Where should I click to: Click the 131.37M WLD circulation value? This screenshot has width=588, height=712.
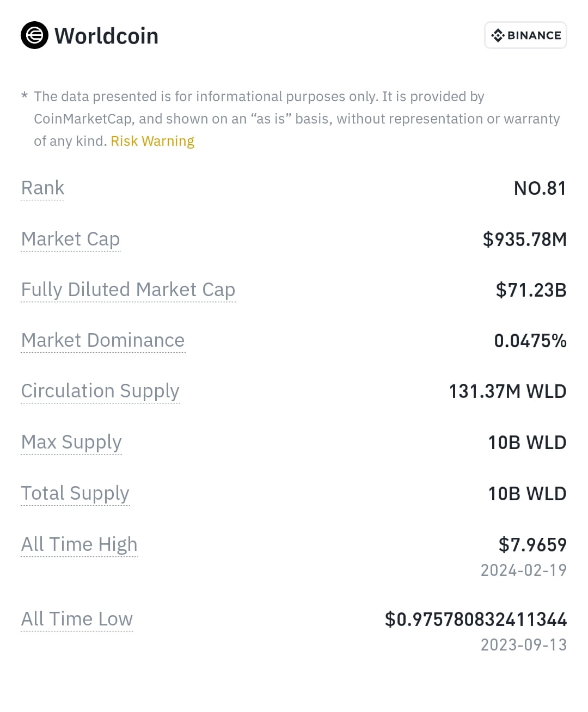[x=507, y=392]
